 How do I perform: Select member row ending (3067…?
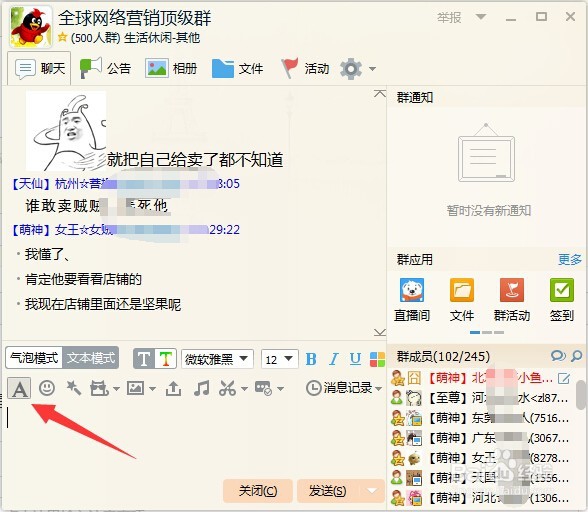point(481,438)
